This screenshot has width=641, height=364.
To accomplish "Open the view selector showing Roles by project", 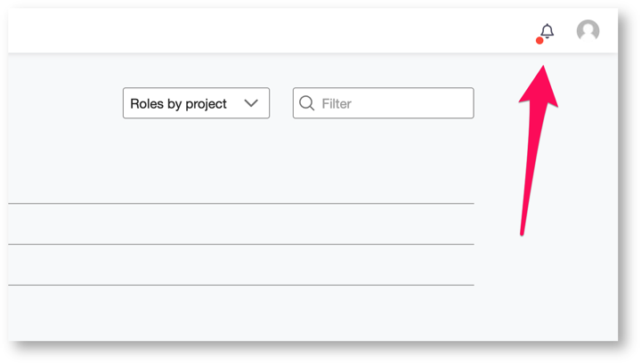I will [196, 103].
